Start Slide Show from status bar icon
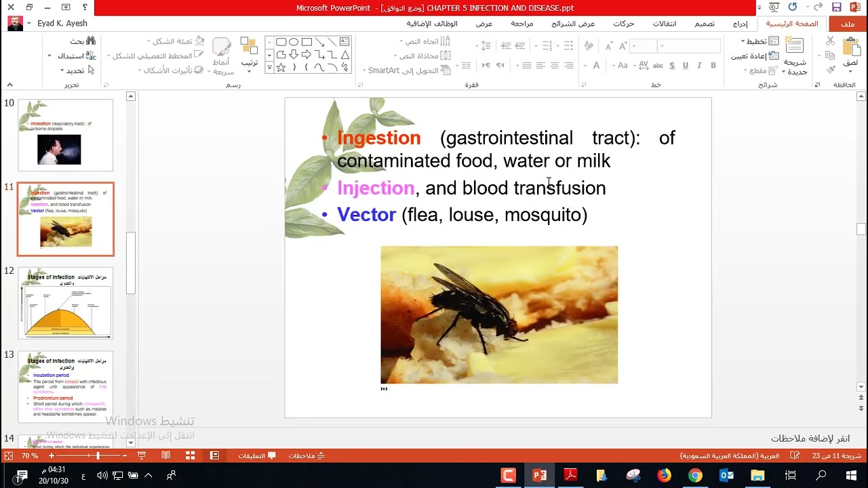The image size is (868, 488). click(142, 455)
